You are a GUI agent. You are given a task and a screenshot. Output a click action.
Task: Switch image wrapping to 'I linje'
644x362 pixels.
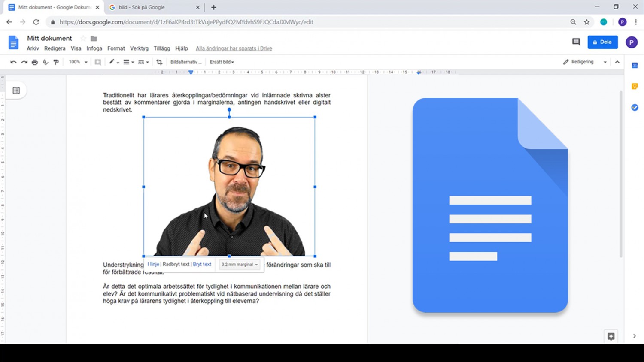click(x=153, y=265)
